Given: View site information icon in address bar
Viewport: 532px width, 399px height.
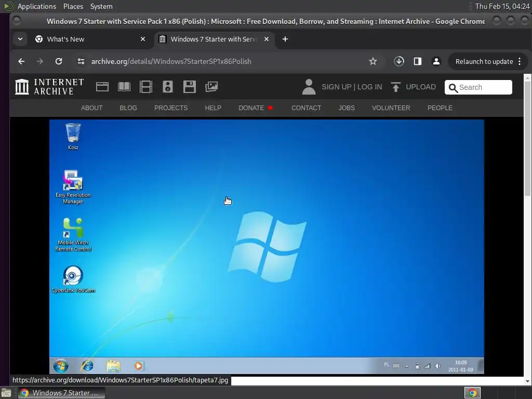Looking at the screenshot, I should (81, 61).
